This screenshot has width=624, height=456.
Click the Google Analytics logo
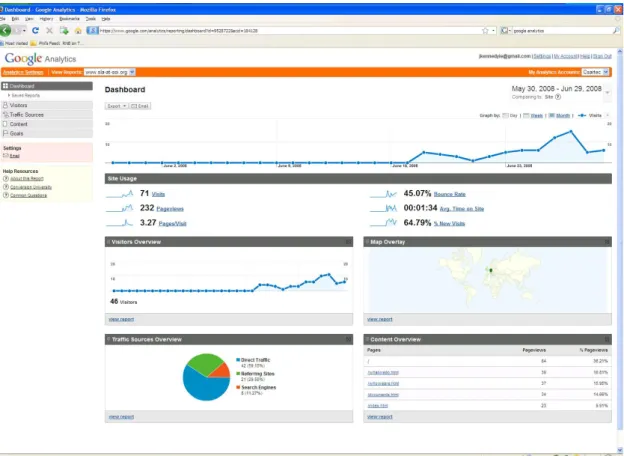[40, 58]
